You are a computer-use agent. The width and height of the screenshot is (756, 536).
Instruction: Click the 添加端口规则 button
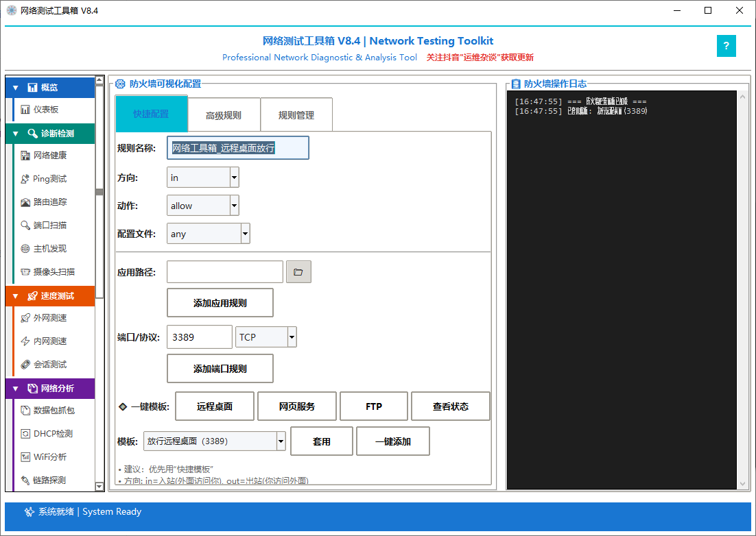pos(220,369)
